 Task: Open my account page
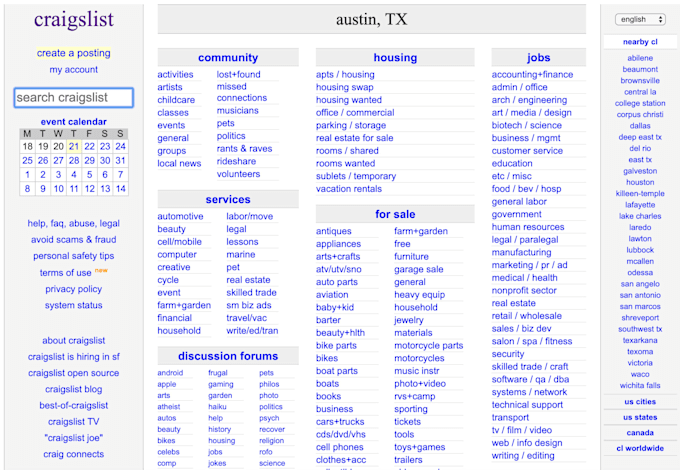coord(74,70)
